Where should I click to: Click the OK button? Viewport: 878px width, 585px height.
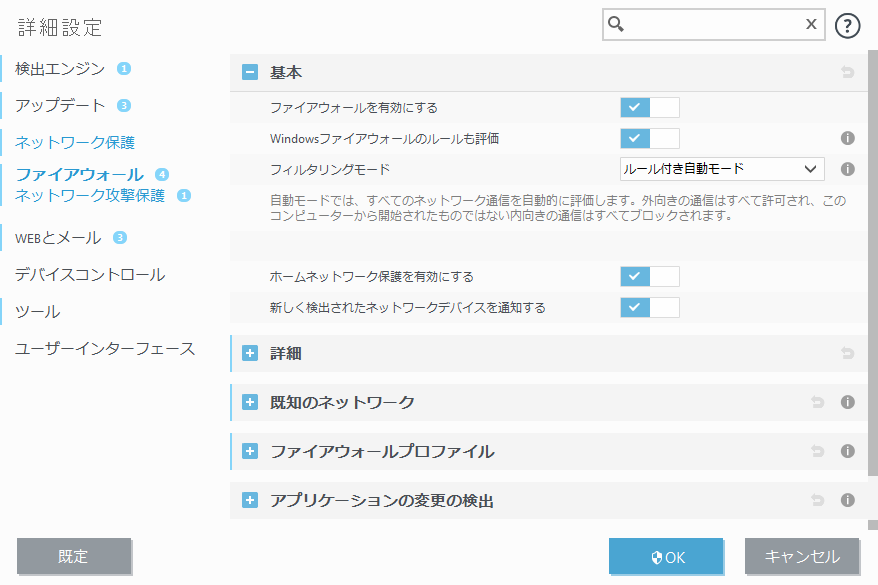[x=666, y=557]
